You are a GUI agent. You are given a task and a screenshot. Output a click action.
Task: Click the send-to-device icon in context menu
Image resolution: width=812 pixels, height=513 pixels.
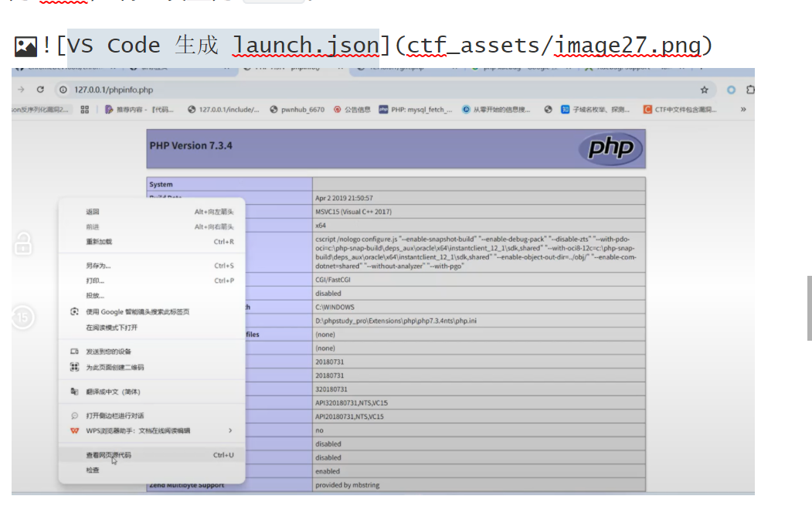coord(75,352)
